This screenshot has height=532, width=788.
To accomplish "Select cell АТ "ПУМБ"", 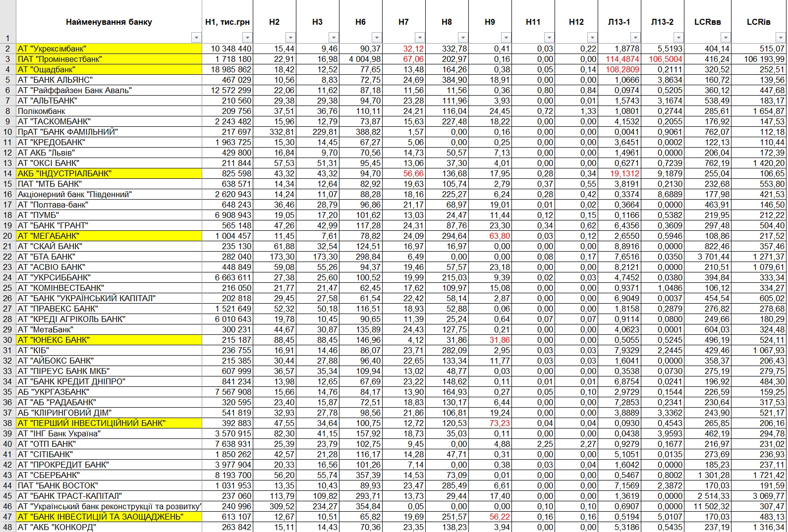I will coord(109,215).
